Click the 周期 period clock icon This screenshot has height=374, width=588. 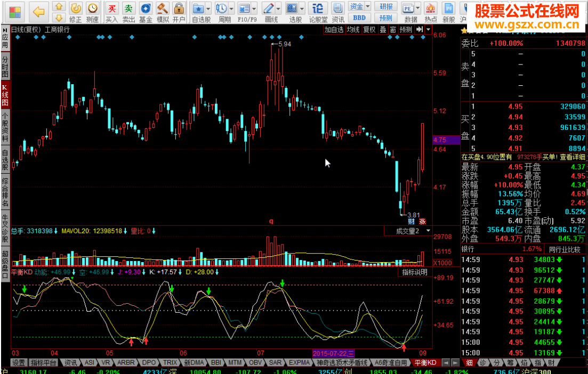click(222, 12)
